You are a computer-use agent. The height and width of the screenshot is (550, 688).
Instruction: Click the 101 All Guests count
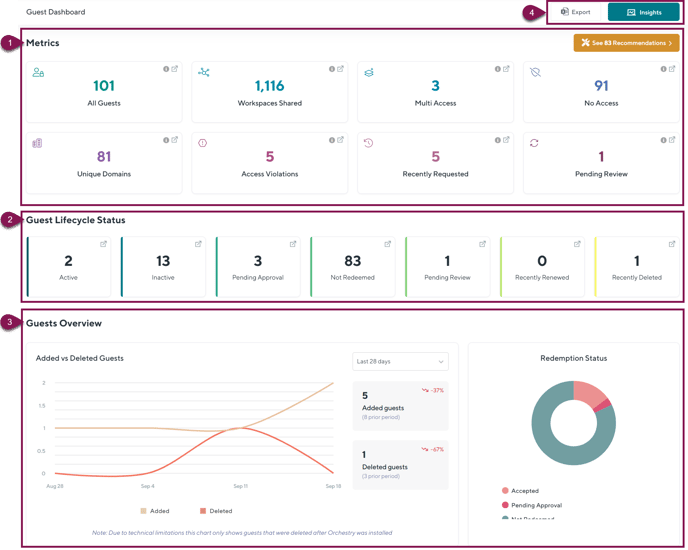coord(104,87)
